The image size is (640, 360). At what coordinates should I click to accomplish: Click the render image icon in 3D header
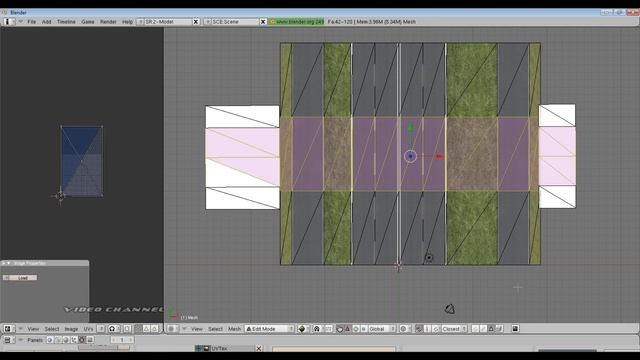tap(516, 329)
